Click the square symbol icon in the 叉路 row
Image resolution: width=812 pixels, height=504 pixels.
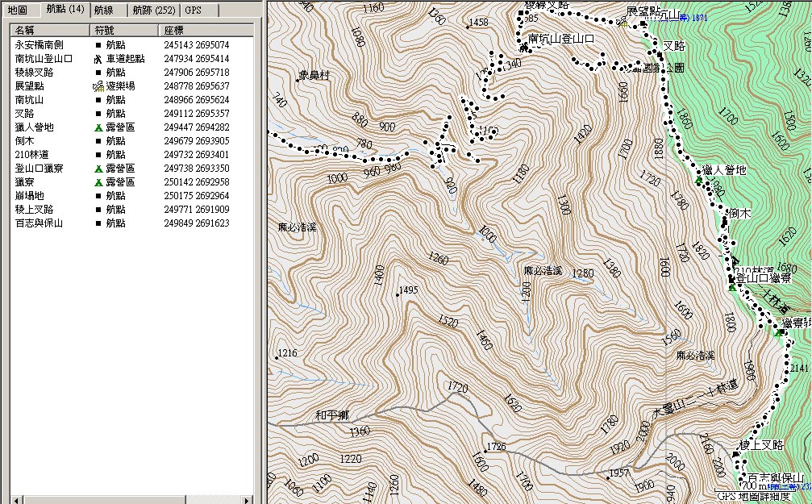[x=98, y=114]
